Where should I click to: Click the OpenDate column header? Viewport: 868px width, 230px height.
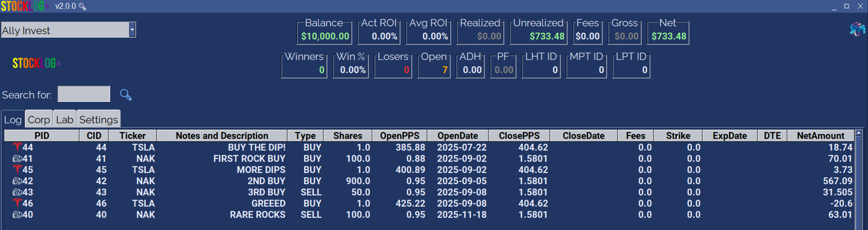pyautogui.click(x=457, y=135)
